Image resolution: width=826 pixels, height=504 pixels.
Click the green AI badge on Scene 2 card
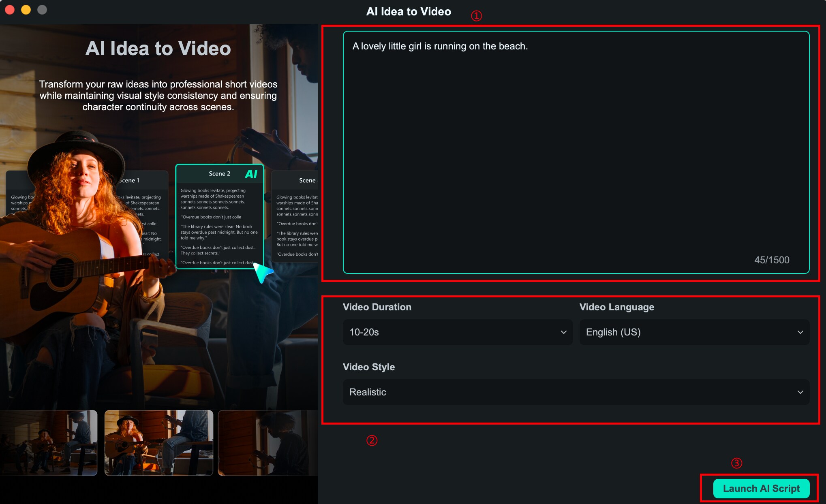(x=251, y=174)
